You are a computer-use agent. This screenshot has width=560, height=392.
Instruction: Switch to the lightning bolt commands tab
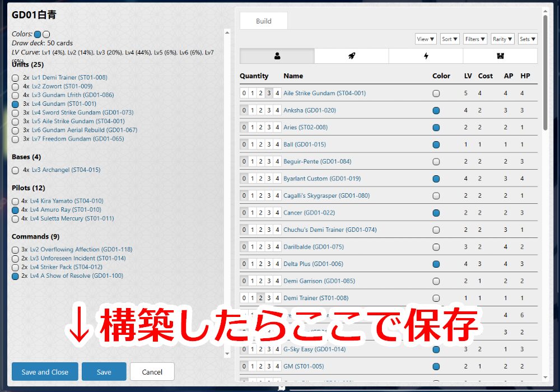coord(426,56)
